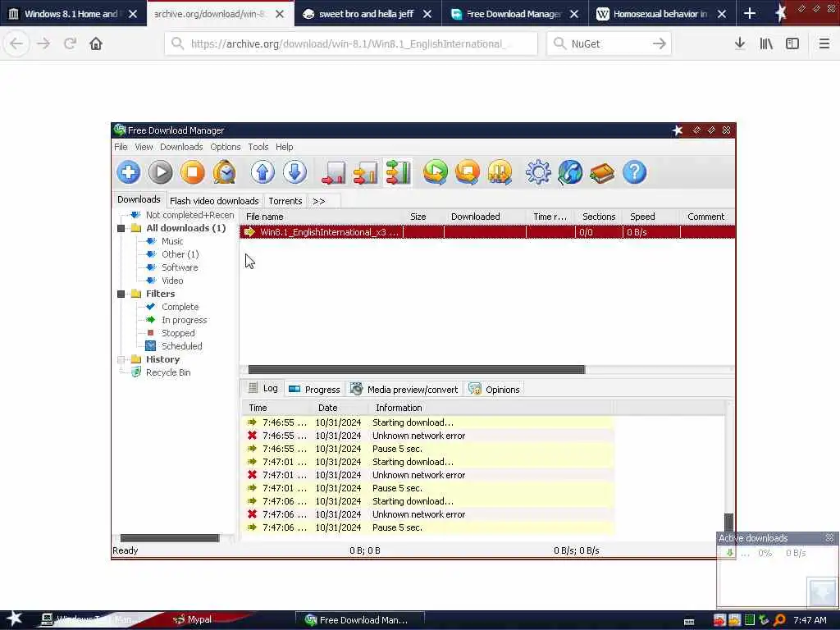840x630 pixels.
Task: Click the download list horizontal scrollbar
Action: 417,370
